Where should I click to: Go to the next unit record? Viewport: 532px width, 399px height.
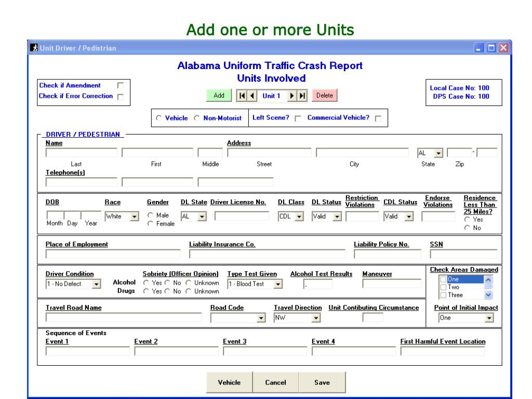point(291,96)
